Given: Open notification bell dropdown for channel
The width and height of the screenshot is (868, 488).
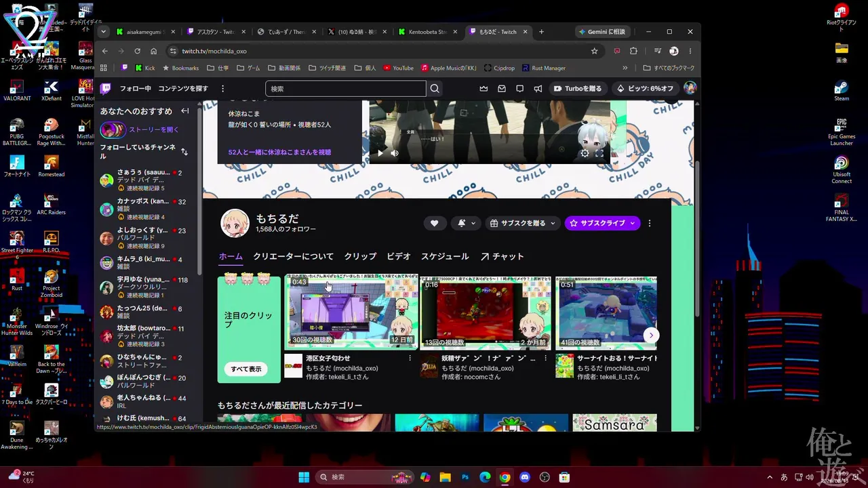Looking at the screenshot, I should tap(466, 223).
